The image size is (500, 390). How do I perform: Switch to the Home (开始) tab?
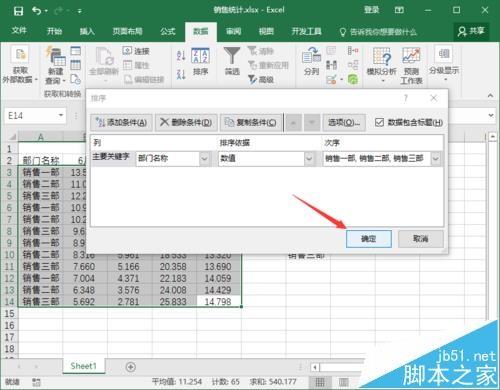pyautogui.click(x=54, y=31)
